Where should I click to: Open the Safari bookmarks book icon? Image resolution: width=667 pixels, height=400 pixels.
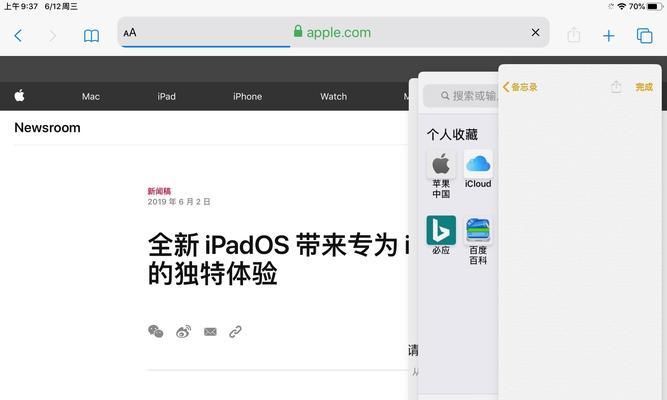pos(91,36)
